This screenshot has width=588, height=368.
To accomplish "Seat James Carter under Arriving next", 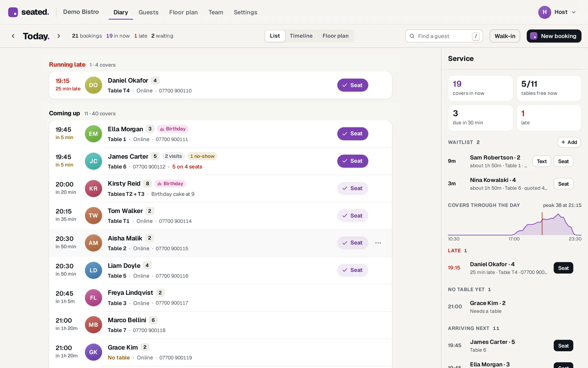I will [563, 346].
